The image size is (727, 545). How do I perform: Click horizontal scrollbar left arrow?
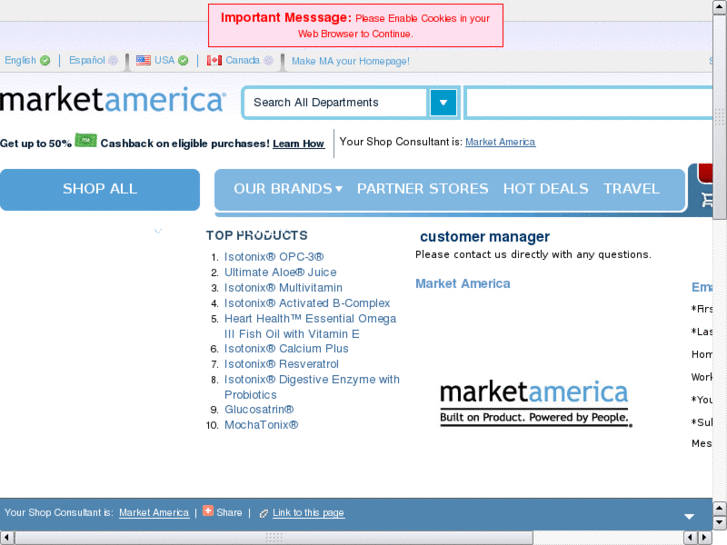pyautogui.click(x=7, y=538)
